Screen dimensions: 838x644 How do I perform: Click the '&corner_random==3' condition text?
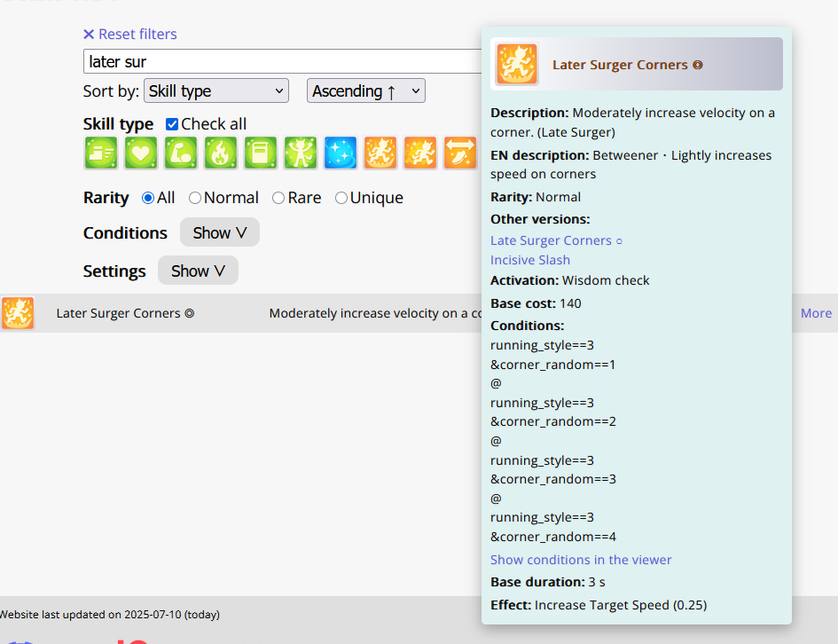(553, 479)
